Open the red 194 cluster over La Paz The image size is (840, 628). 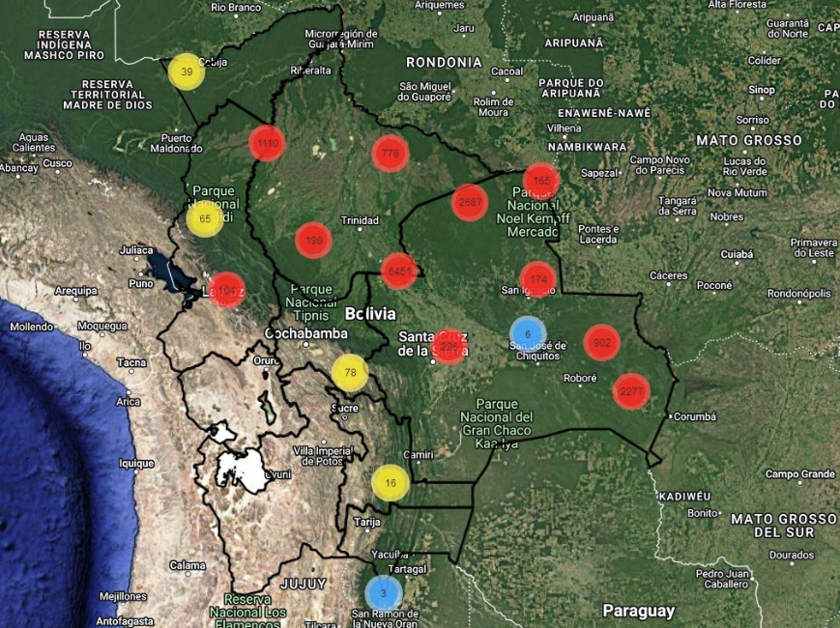click(x=227, y=290)
